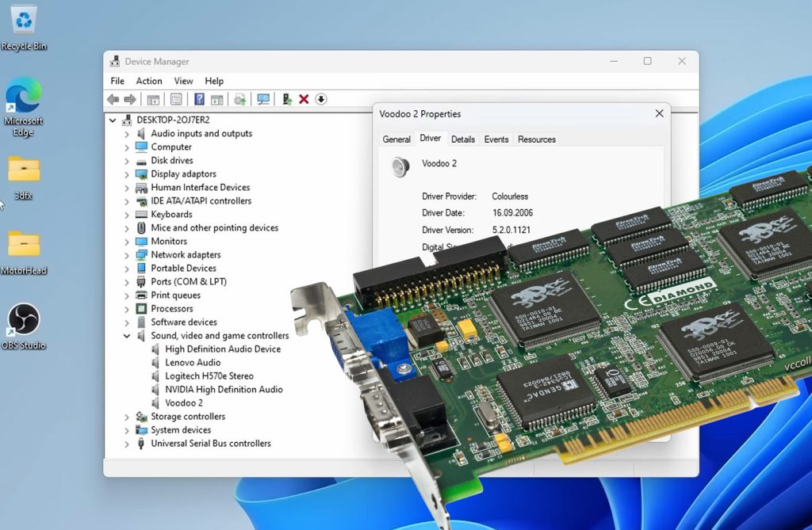Image resolution: width=812 pixels, height=530 pixels.
Task: Select the Driver tab in Voodoo 2 Properties
Action: pyautogui.click(x=430, y=139)
